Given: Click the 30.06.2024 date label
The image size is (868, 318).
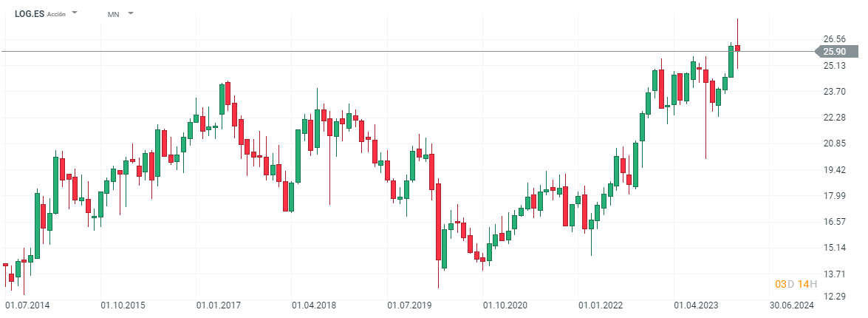Looking at the screenshot, I should click(x=791, y=304).
